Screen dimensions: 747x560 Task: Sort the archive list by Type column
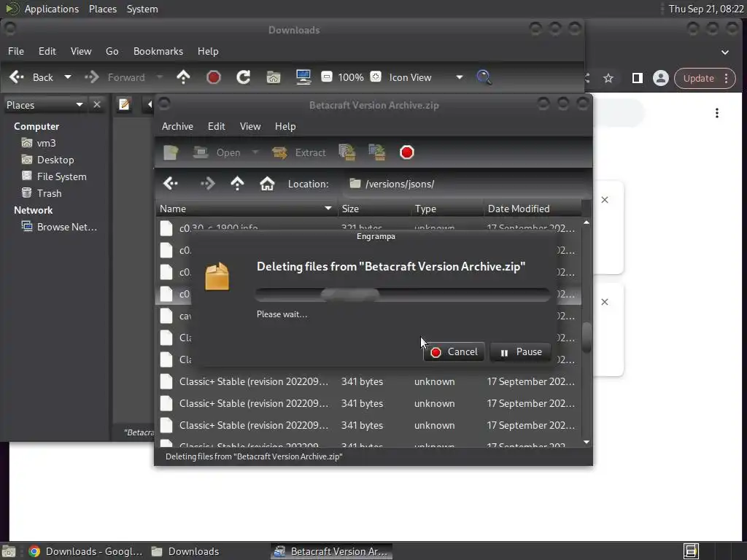(x=447, y=209)
